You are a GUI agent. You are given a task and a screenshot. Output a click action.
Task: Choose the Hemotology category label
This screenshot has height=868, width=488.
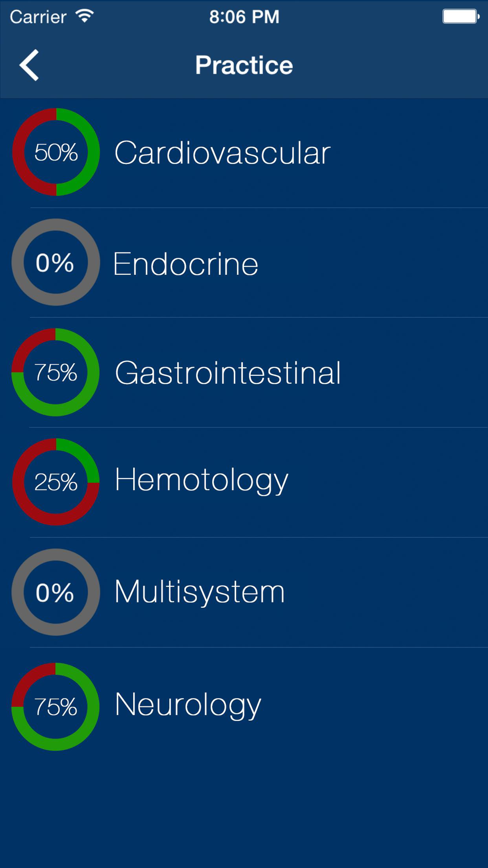(201, 480)
